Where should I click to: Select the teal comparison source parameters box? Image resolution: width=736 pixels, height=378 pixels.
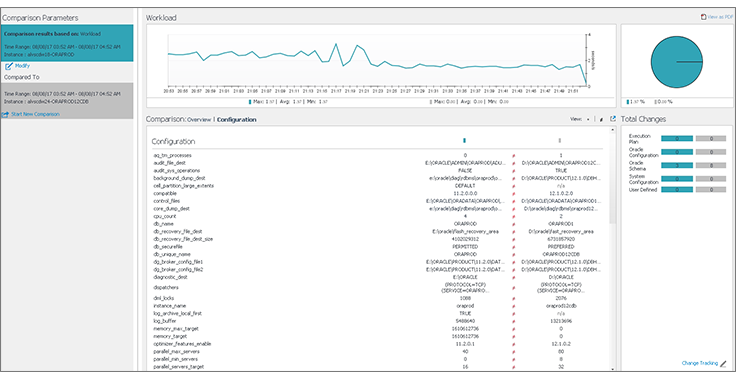(67, 43)
